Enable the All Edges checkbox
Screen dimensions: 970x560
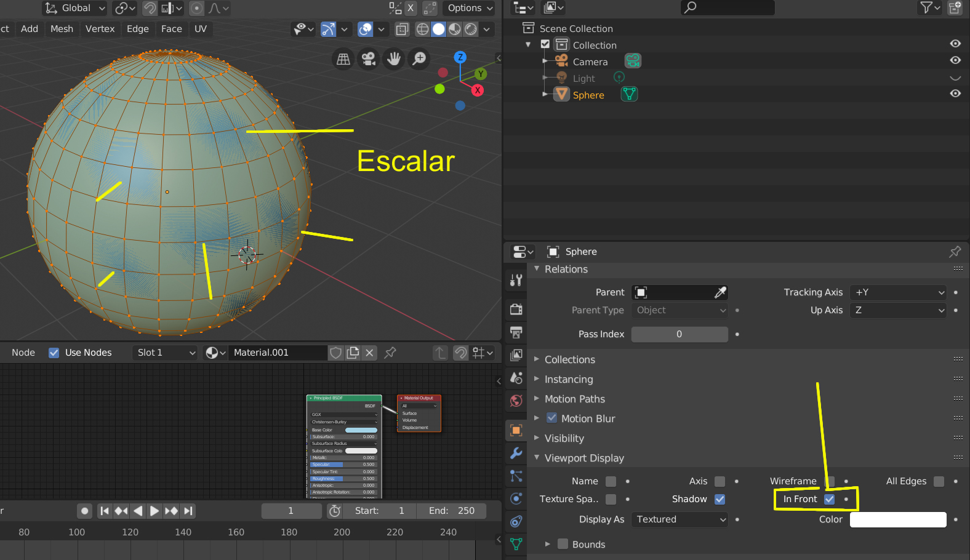[939, 481]
